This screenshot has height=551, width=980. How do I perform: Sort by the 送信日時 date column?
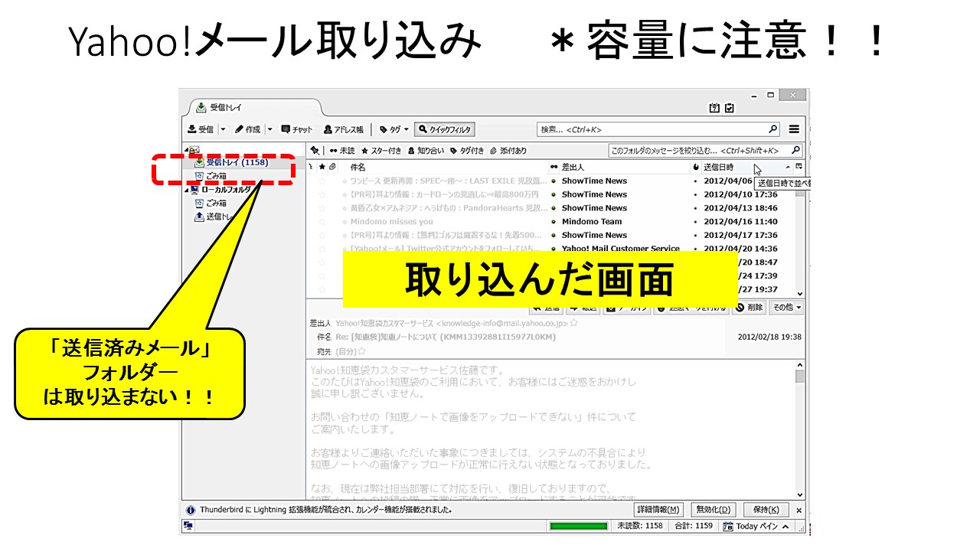(747, 167)
